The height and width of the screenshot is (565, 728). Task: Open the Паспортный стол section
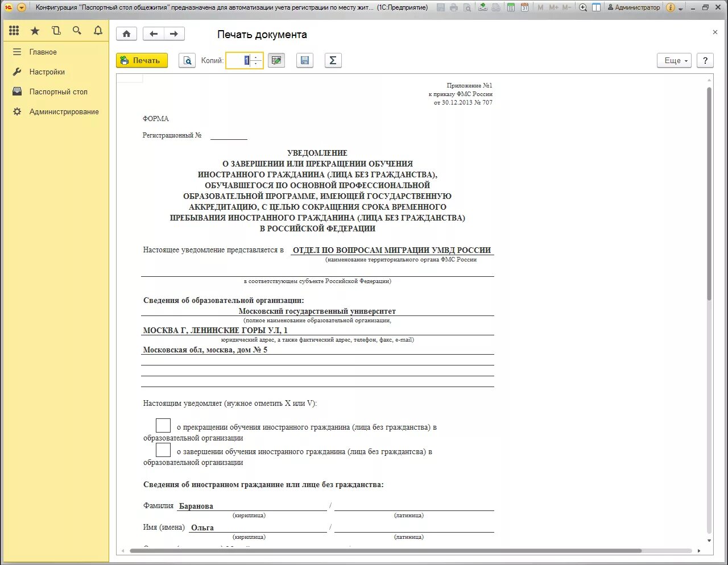pos(59,92)
